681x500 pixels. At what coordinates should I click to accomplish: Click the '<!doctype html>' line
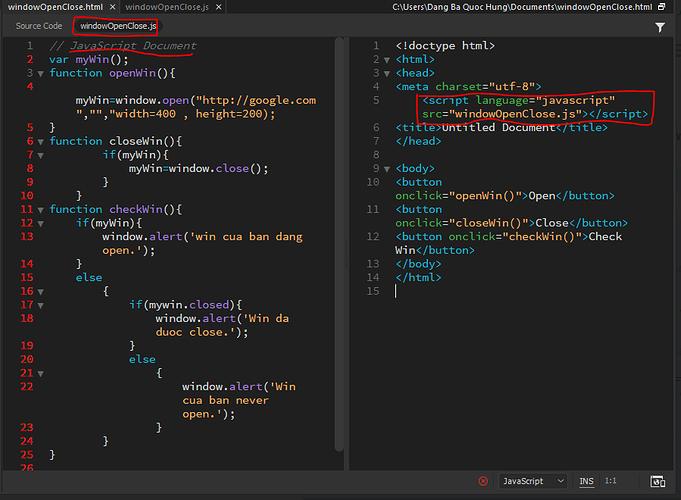[x=445, y=46]
